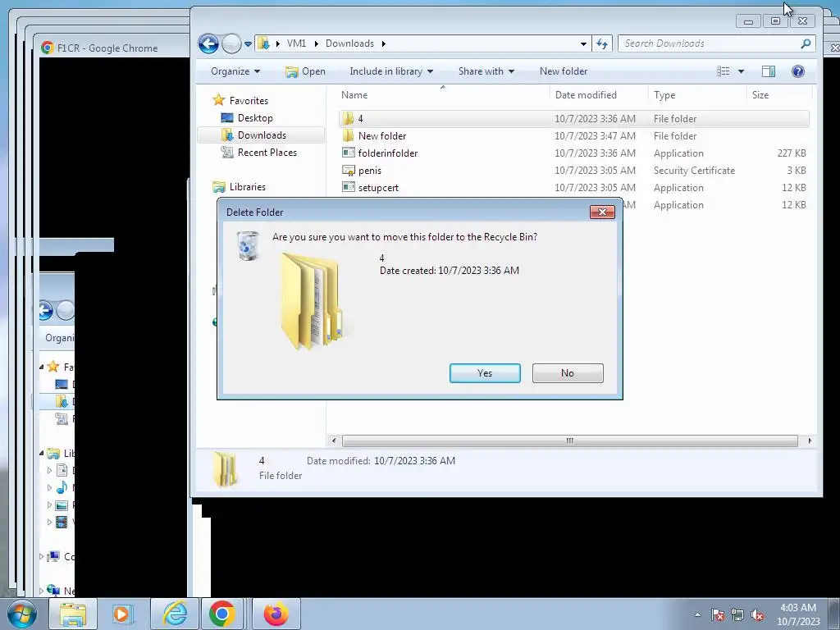The image size is (840, 630).
Task: Show hidden system tray icons
Action: (697, 614)
